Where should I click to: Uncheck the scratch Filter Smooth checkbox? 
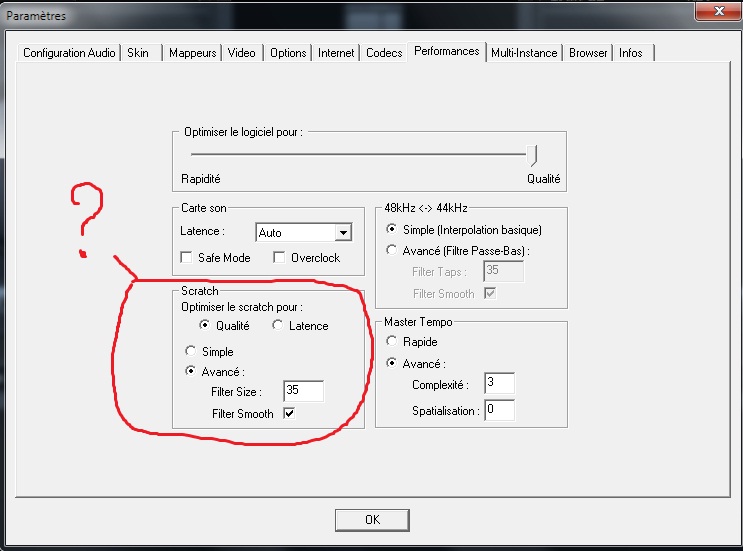[289, 414]
